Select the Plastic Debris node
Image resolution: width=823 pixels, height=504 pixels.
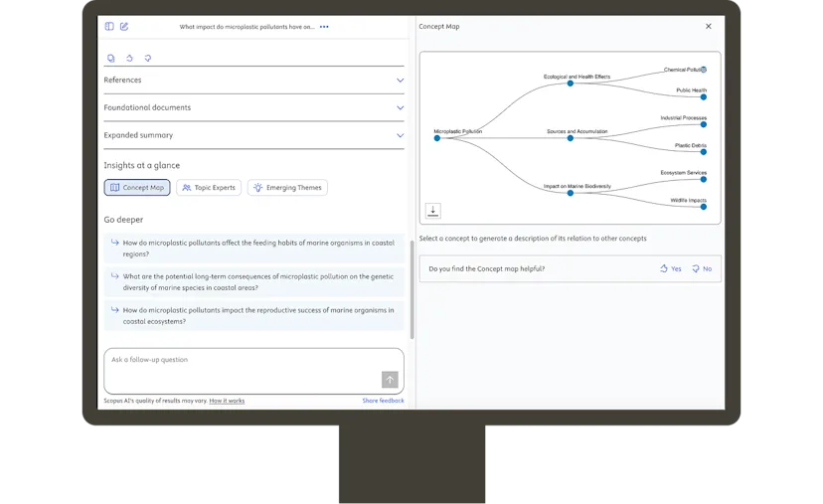point(704,152)
